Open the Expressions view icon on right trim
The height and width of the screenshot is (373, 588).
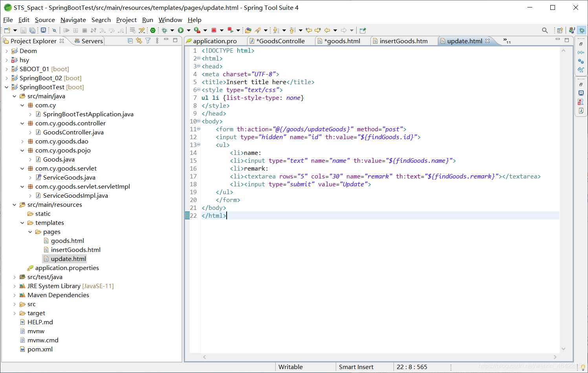(x=581, y=70)
